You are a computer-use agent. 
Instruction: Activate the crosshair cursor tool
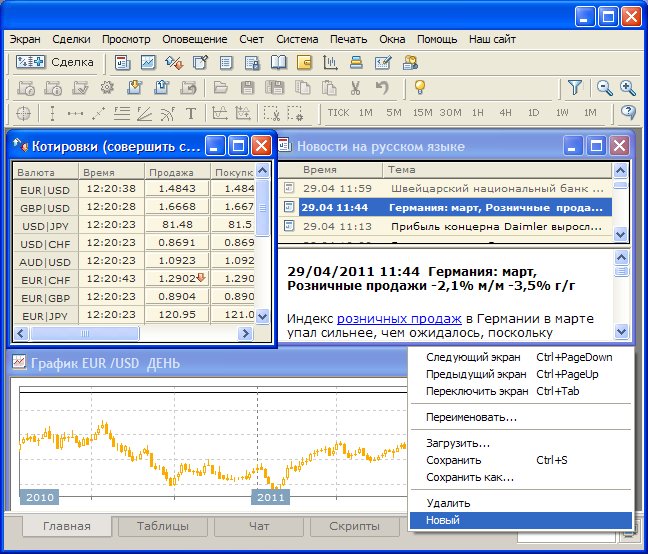point(23,113)
